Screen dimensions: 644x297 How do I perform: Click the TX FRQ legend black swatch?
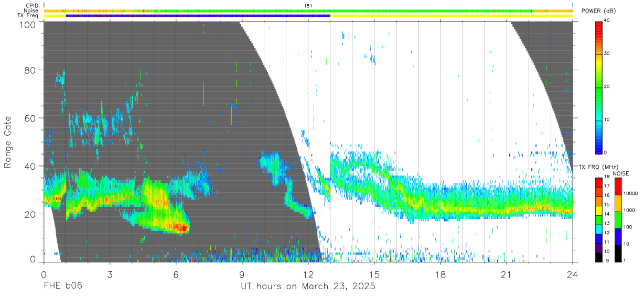(x=599, y=257)
